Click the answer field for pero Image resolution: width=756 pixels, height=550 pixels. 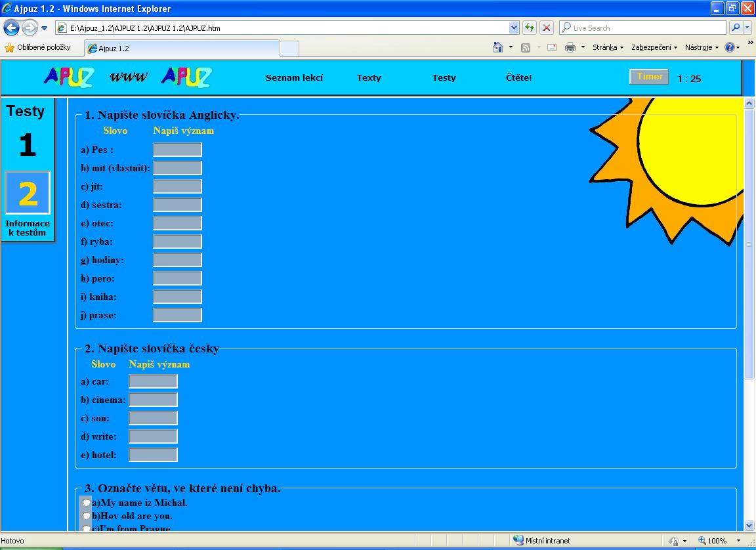177,278
